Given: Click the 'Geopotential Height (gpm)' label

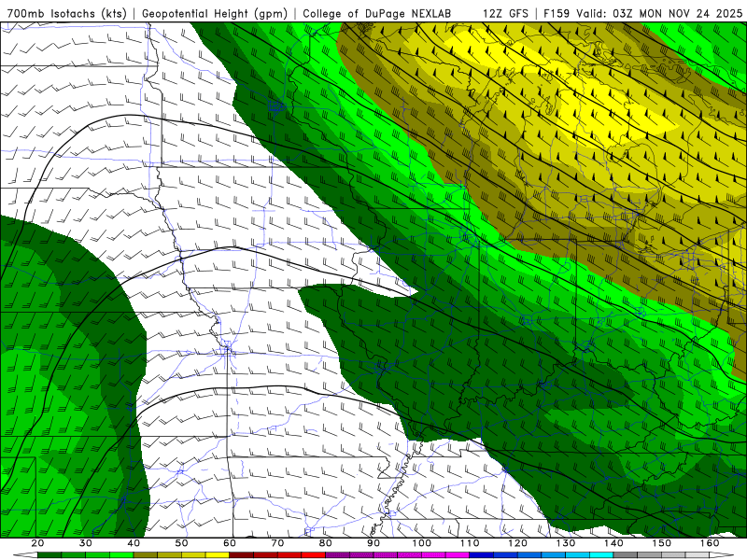Looking at the screenshot, I should coord(215,14).
